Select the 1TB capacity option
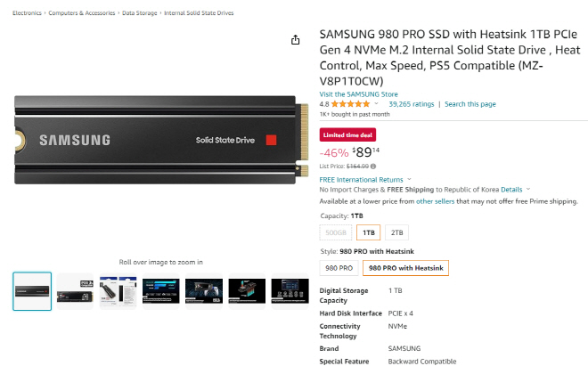 click(368, 232)
